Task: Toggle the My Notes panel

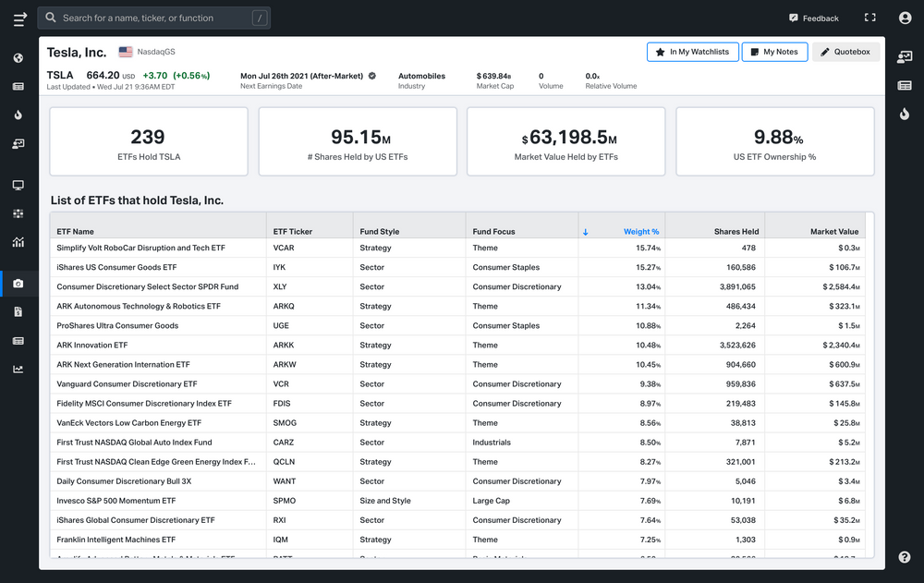Action: [x=774, y=52]
